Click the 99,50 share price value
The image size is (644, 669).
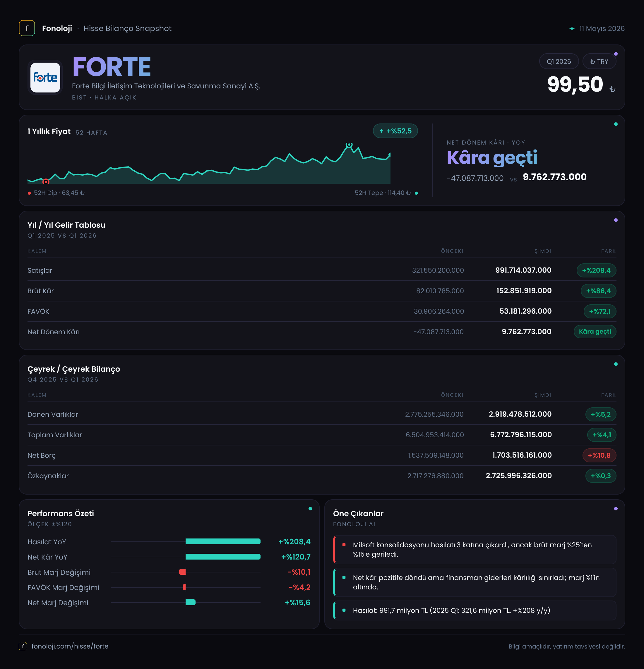[575, 84]
